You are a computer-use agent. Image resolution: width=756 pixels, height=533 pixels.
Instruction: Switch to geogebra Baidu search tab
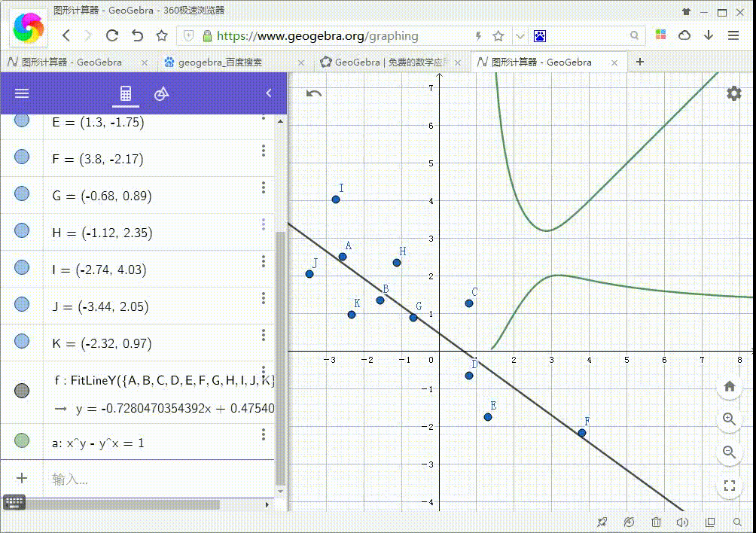[x=219, y=62]
